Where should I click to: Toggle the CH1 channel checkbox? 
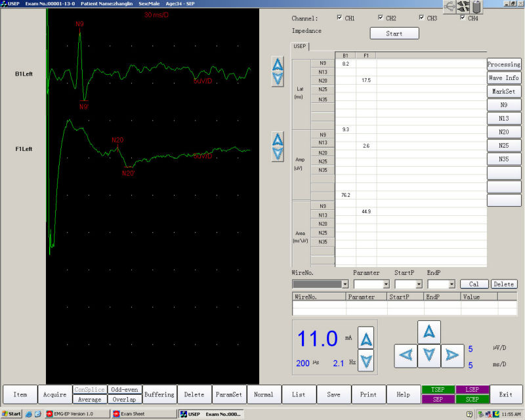tap(339, 18)
